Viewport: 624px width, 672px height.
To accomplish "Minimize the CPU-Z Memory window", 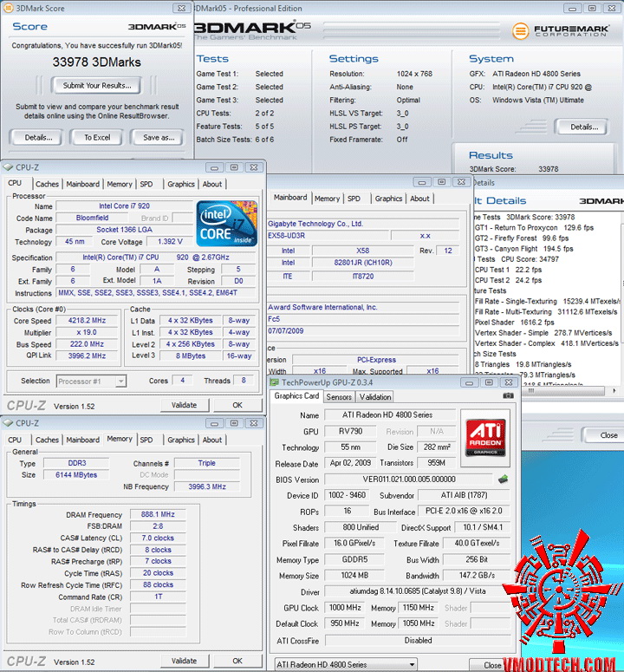I will (x=214, y=423).
